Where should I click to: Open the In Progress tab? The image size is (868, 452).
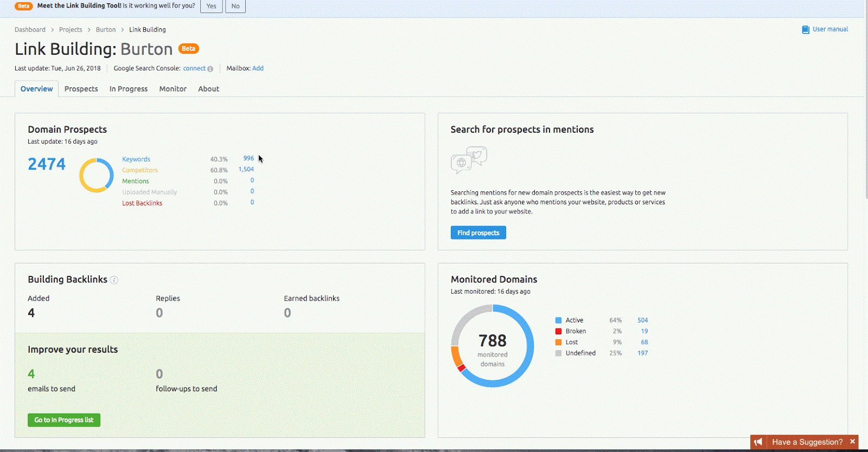click(129, 89)
